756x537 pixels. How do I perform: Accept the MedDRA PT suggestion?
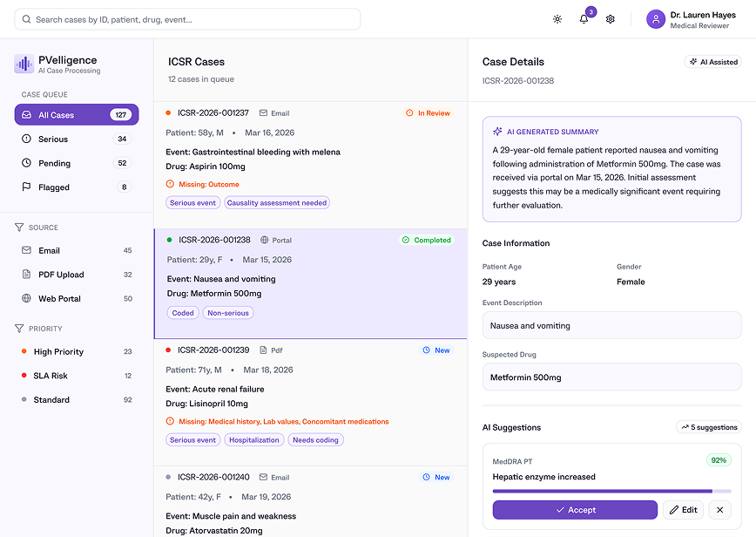pos(575,510)
